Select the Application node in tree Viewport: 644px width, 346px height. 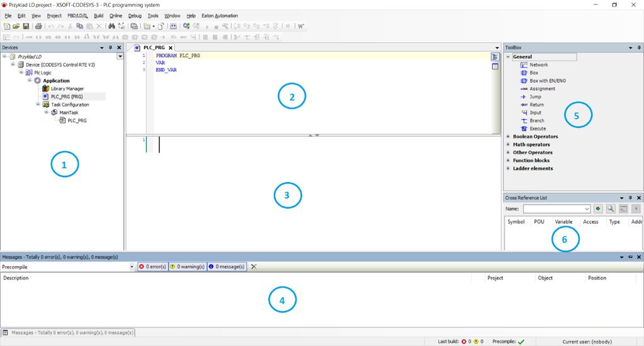coord(52,81)
